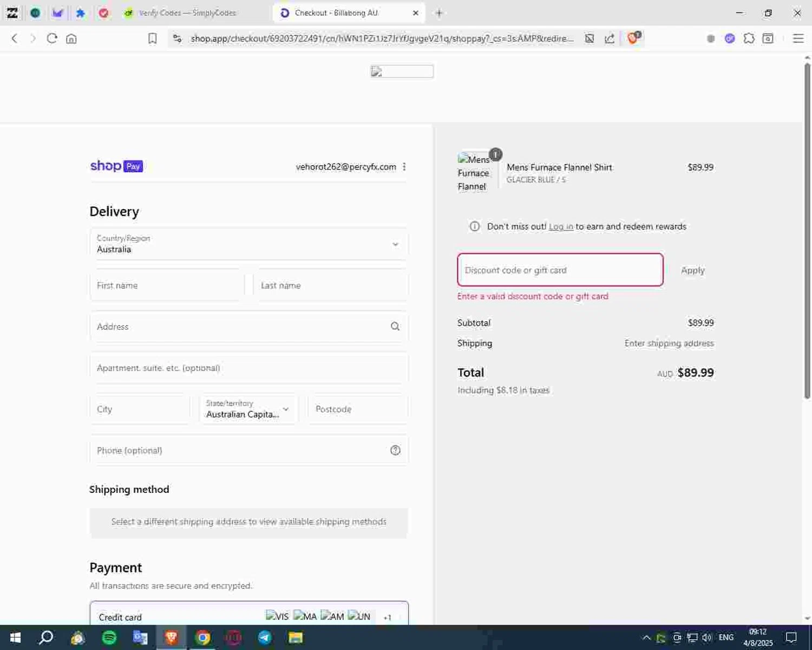Screen dimensions: 812x650
Task: Open the volume control in system tray
Action: 706,638
